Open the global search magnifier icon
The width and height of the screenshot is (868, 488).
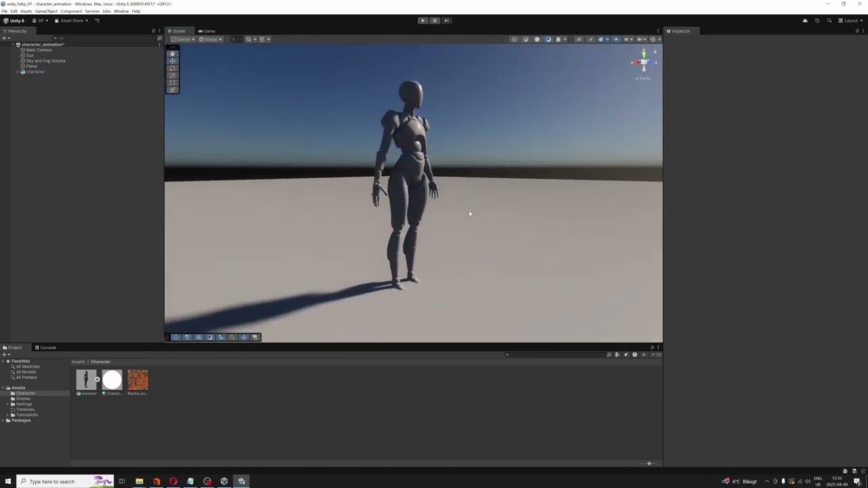829,20
